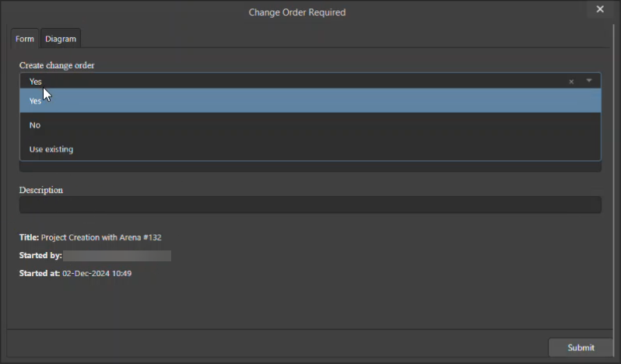Image resolution: width=621 pixels, height=364 pixels.
Task: Collapse the dropdown using the arrow icon
Action: pyautogui.click(x=589, y=81)
